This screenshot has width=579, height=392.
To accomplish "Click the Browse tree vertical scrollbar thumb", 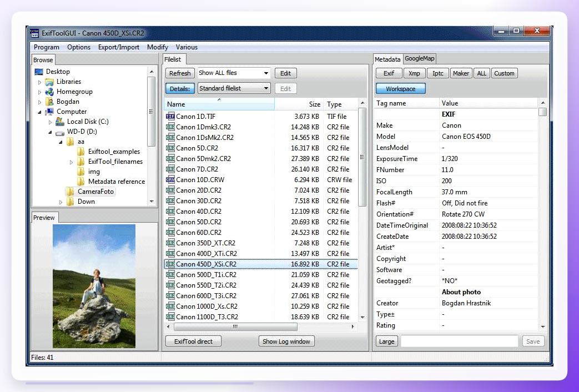I will [151, 111].
